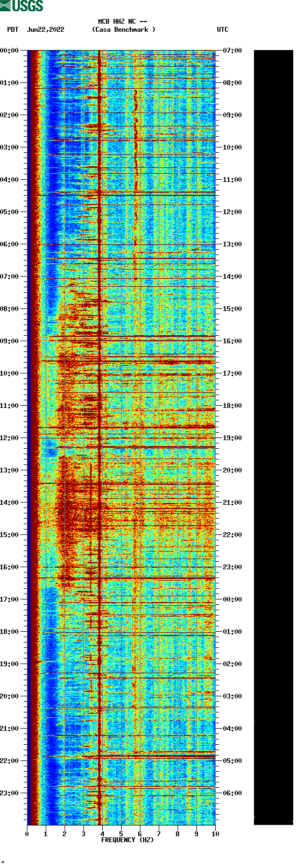This screenshot has height=868, width=297.
Task: Click the 06:00 UTC time label
Action: tap(232, 793)
